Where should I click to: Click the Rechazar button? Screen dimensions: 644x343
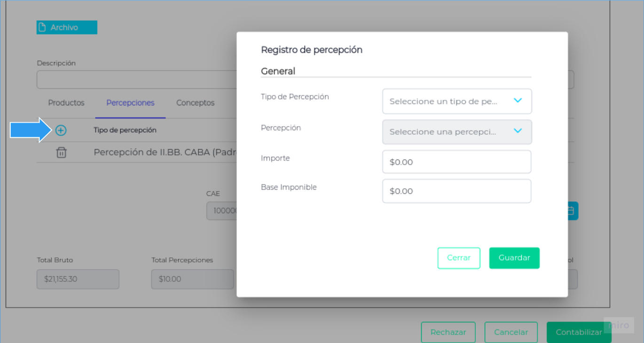[x=448, y=332]
